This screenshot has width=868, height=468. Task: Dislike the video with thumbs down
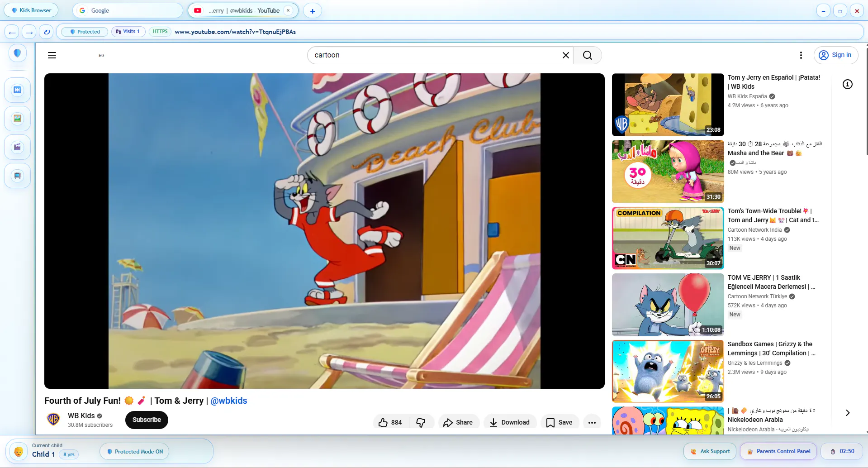pyautogui.click(x=421, y=422)
